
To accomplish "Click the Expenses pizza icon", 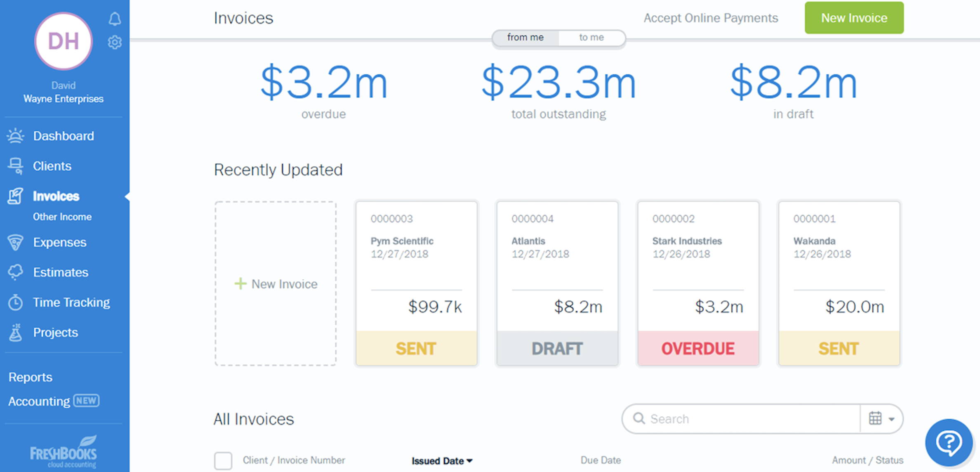I will [x=16, y=242].
